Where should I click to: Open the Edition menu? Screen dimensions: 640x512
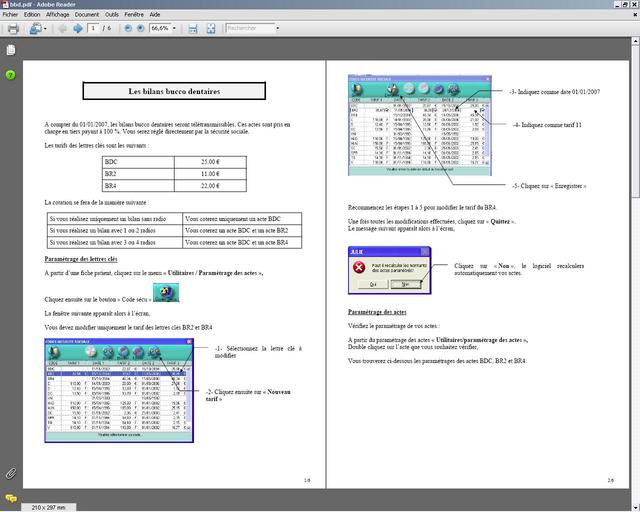[32, 14]
